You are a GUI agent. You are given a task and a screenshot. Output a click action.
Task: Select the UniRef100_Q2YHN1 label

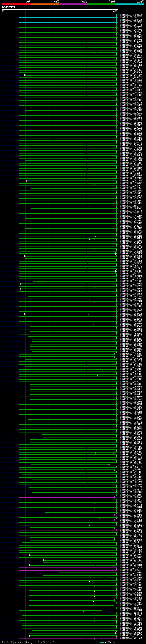click(131, 572)
